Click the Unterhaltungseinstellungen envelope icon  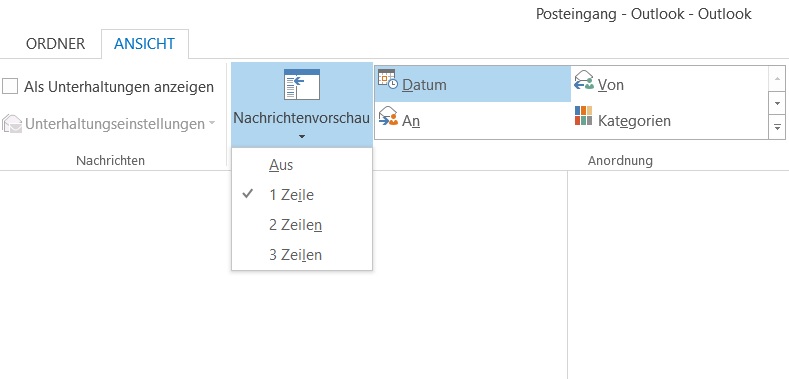pos(12,124)
